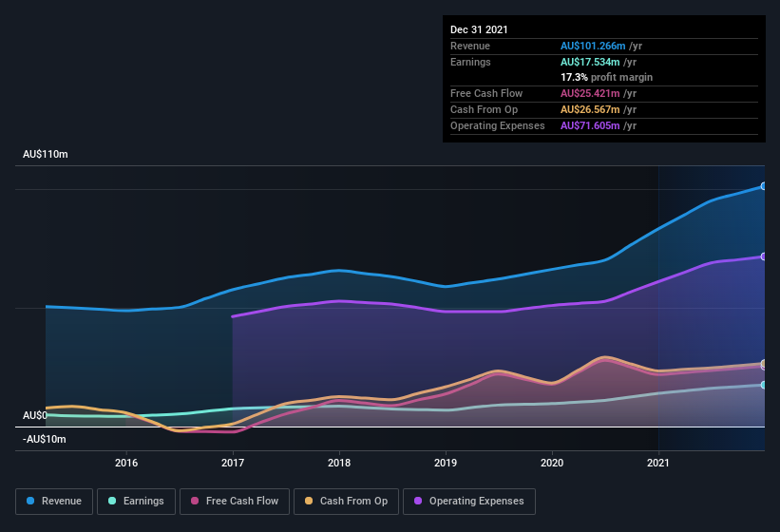Toggle the Earnings legend button
This screenshot has width=780, height=532.
click(136, 502)
